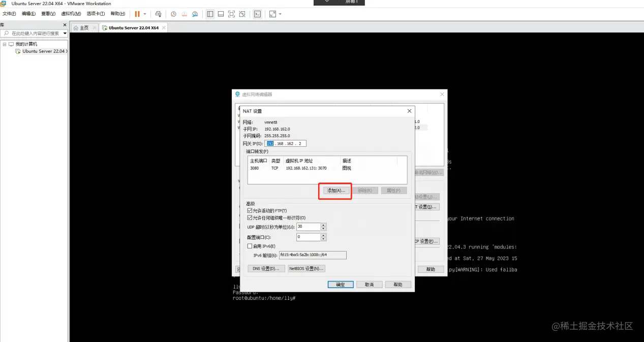Open the 查看(V) menu

pyautogui.click(x=49, y=14)
